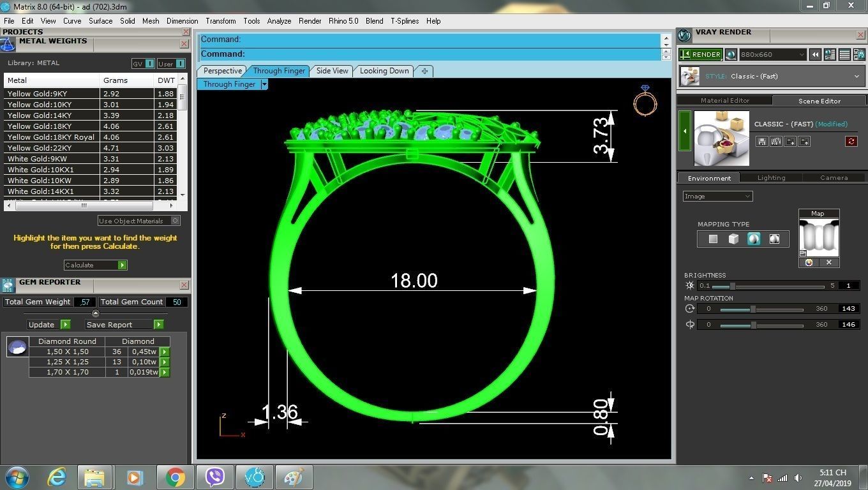Click the round expander under Total Gem Weight

point(95,313)
